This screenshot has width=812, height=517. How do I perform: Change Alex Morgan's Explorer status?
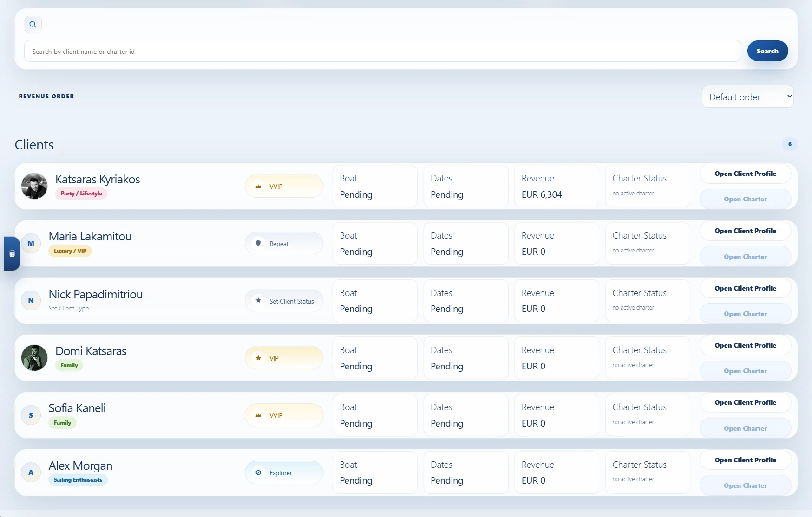click(284, 472)
